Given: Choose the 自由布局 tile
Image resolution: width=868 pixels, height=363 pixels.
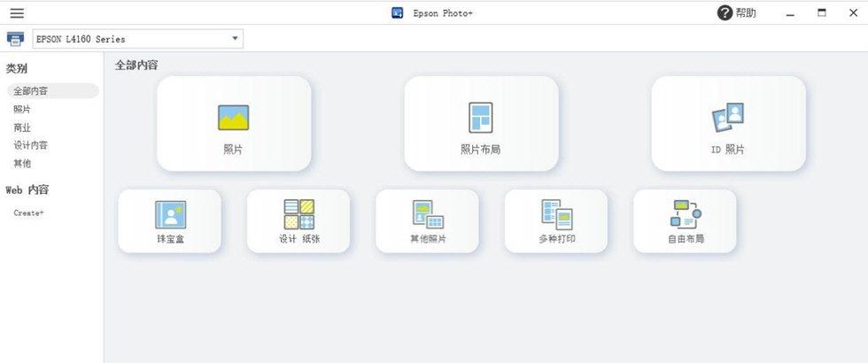Looking at the screenshot, I should [685, 220].
